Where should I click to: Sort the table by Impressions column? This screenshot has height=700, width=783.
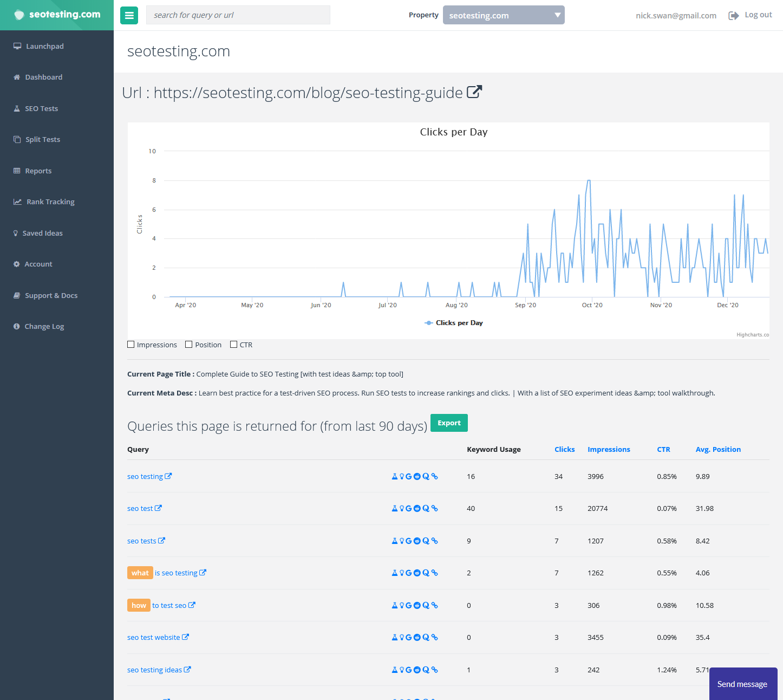click(x=609, y=449)
